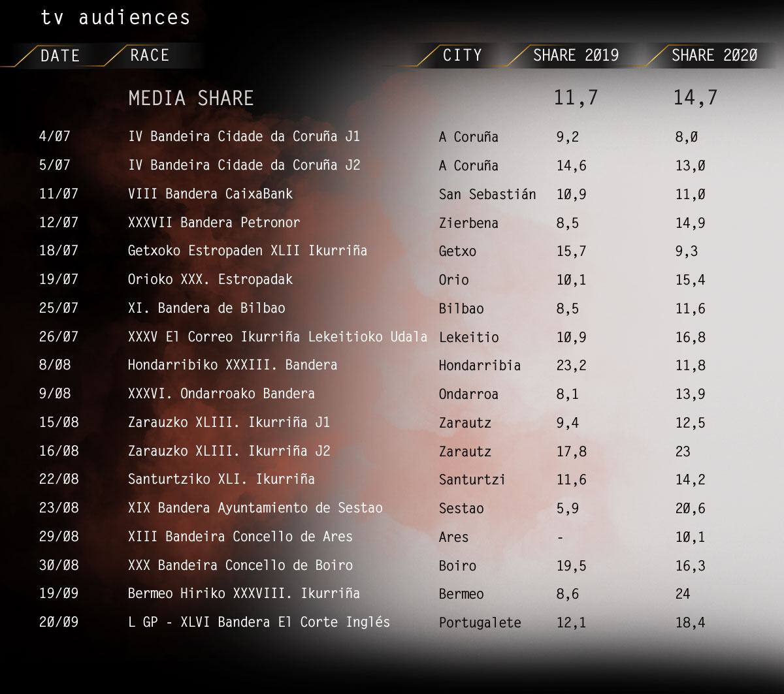Open the XXXVII Bandera Petronor race
This screenshot has height=694, width=784.
pyautogui.click(x=214, y=223)
